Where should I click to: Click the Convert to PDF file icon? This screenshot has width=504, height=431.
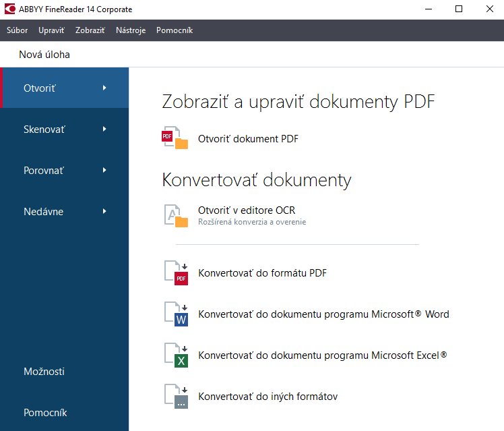(176, 273)
